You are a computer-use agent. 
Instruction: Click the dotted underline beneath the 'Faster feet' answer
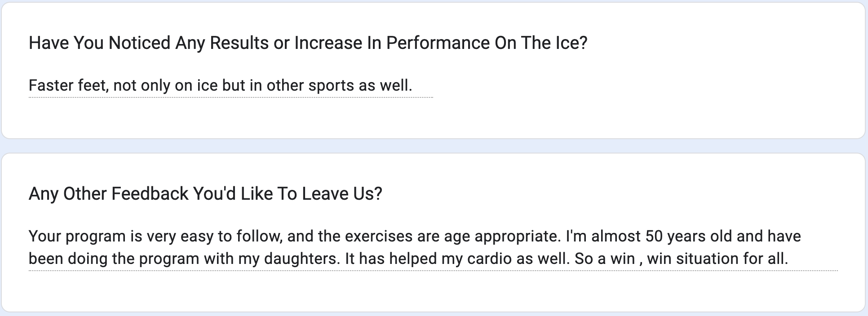tap(231, 97)
